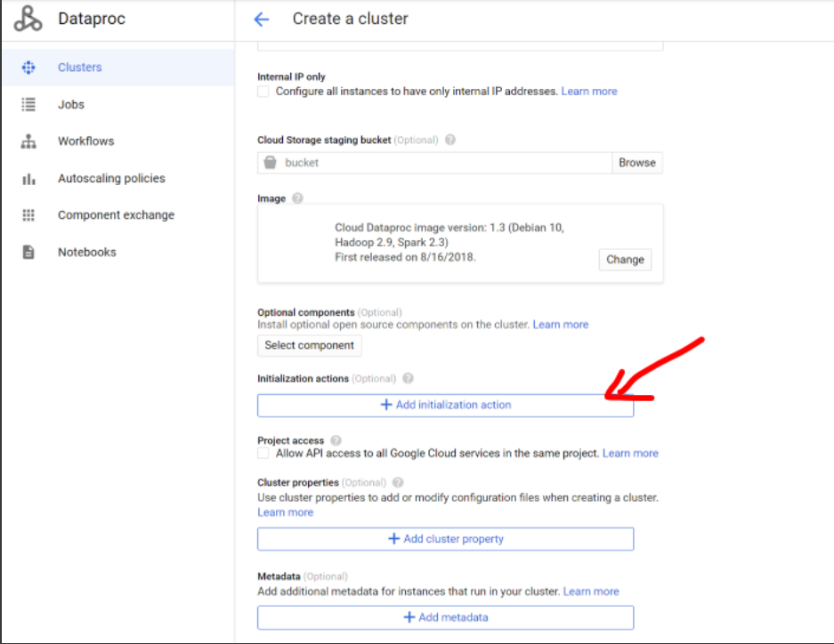Click the Component exchange grid icon
This screenshot has width=834, height=644.
click(x=28, y=215)
